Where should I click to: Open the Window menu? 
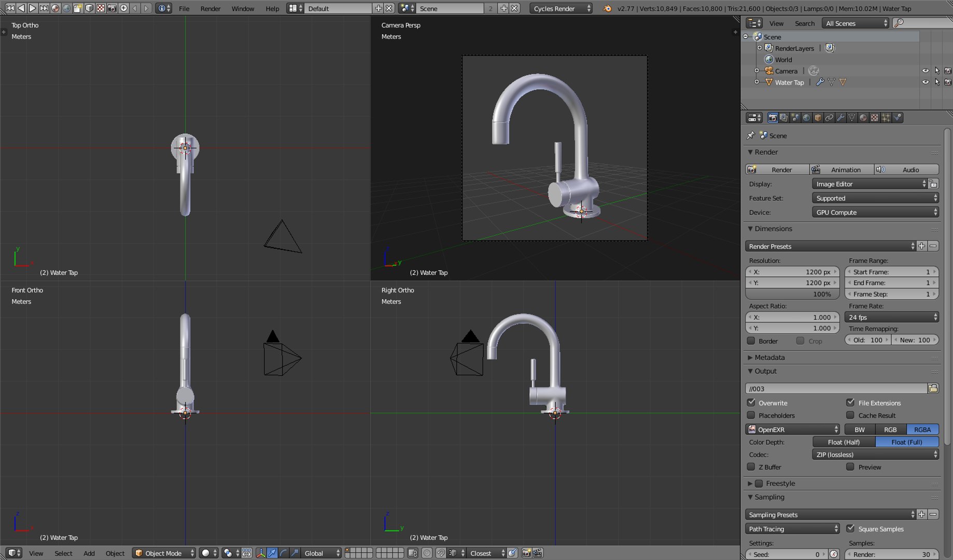[243, 8]
